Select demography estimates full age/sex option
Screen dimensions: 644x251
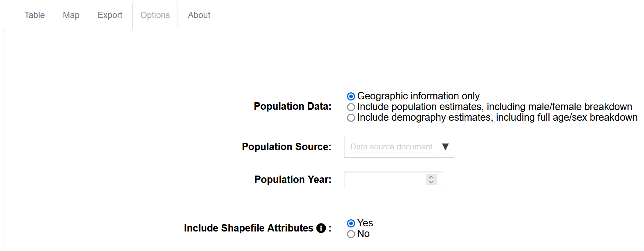coord(351,118)
